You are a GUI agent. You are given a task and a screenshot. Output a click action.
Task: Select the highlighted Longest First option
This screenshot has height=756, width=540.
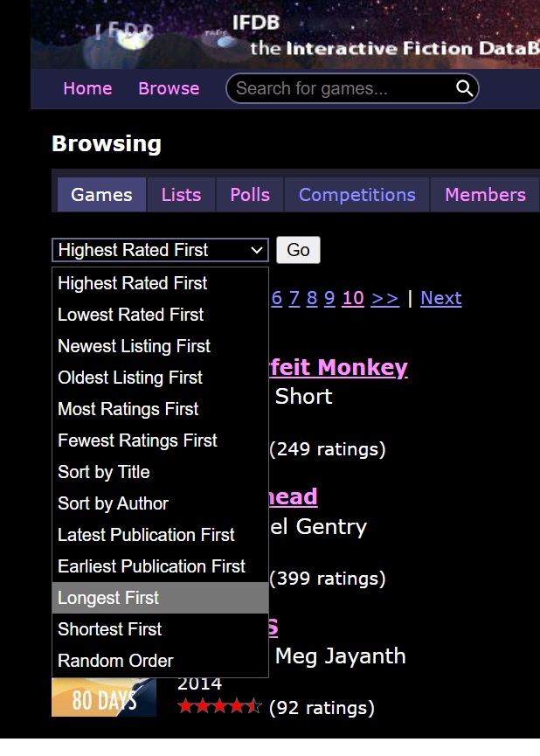160,598
